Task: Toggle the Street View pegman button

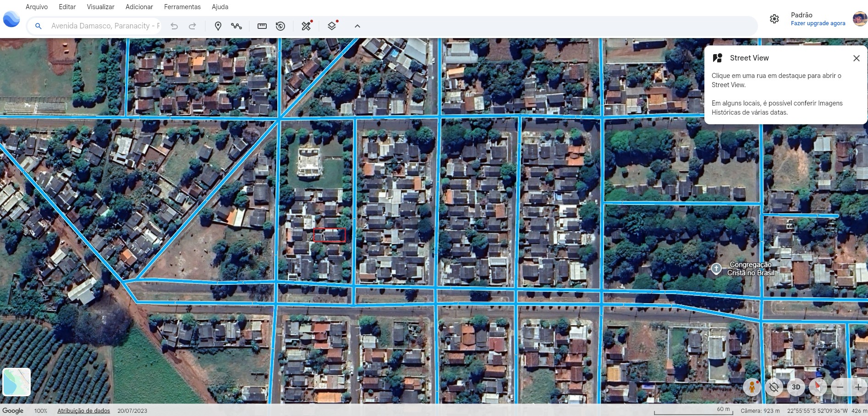Action: click(752, 387)
